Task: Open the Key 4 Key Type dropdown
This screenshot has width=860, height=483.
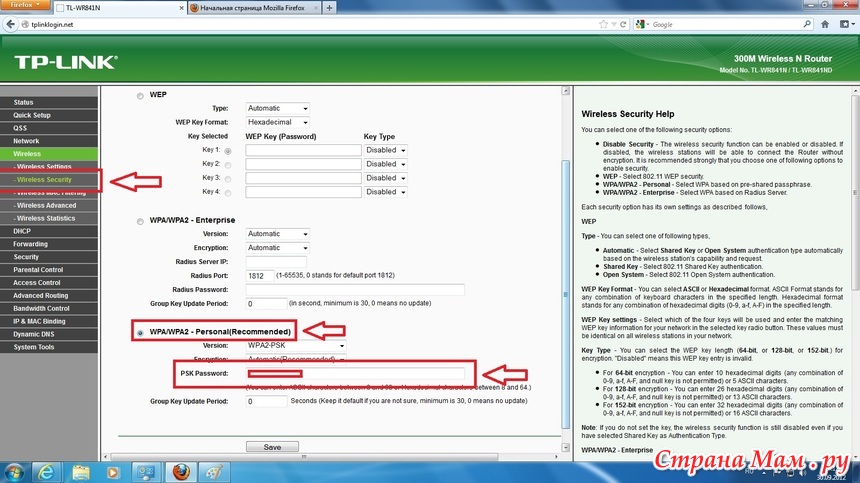Action: (x=386, y=192)
